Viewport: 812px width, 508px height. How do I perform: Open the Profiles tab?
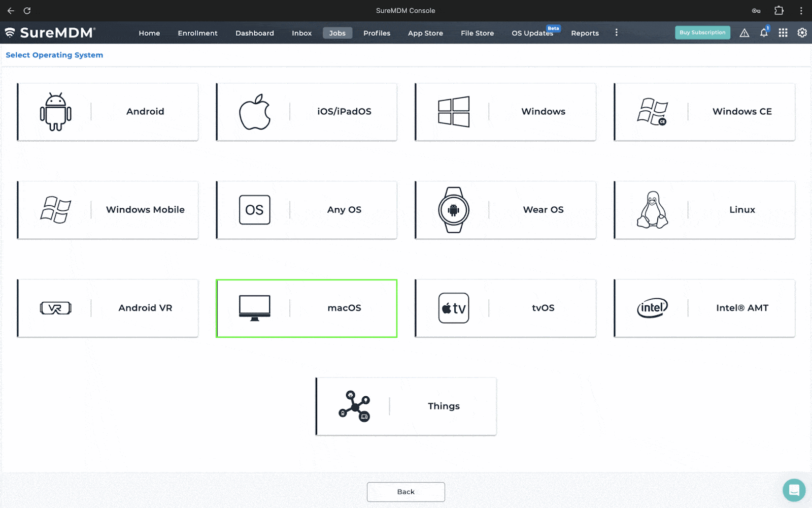pyautogui.click(x=377, y=33)
